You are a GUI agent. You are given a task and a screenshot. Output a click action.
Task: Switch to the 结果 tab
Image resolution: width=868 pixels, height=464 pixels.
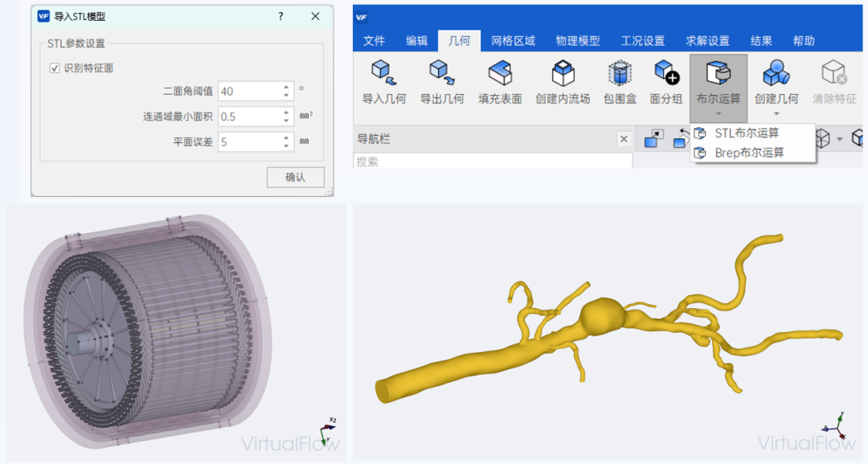tap(761, 41)
